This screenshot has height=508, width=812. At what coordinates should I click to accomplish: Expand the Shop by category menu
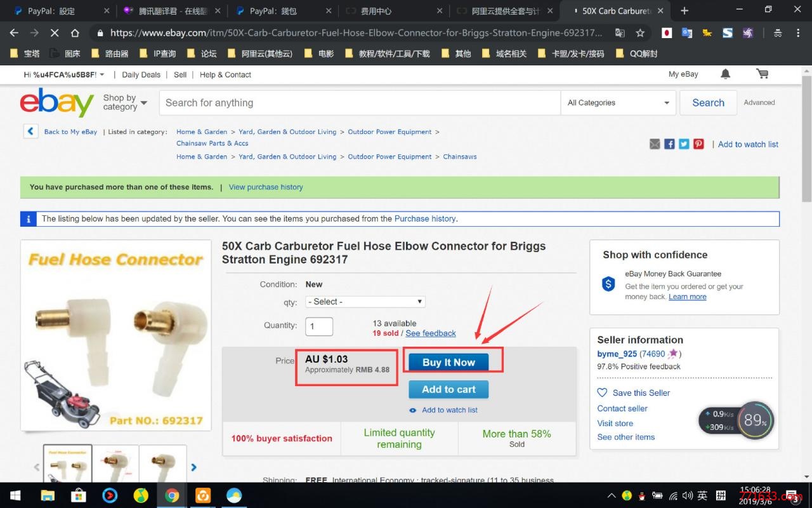tap(125, 102)
